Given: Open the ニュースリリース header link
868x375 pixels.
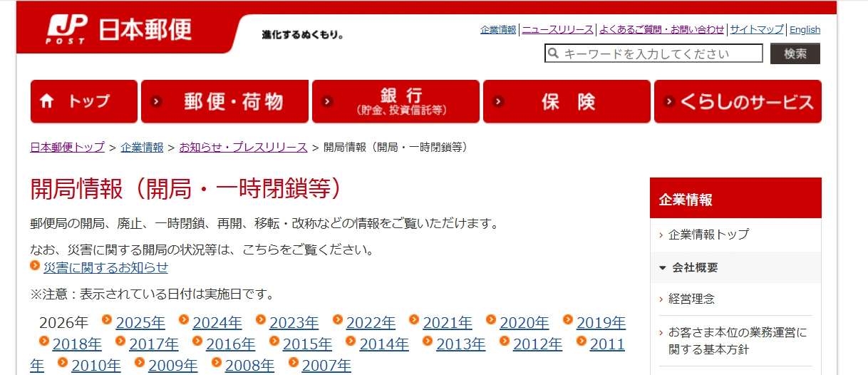Looking at the screenshot, I should [x=558, y=29].
